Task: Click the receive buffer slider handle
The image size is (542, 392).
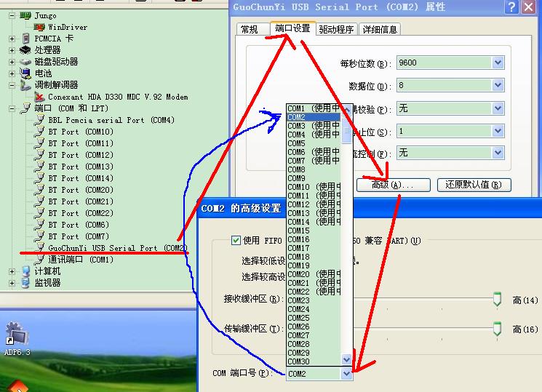Action: pos(497,299)
